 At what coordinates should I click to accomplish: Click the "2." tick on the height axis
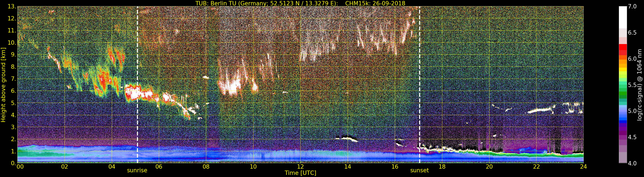click(x=13, y=139)
